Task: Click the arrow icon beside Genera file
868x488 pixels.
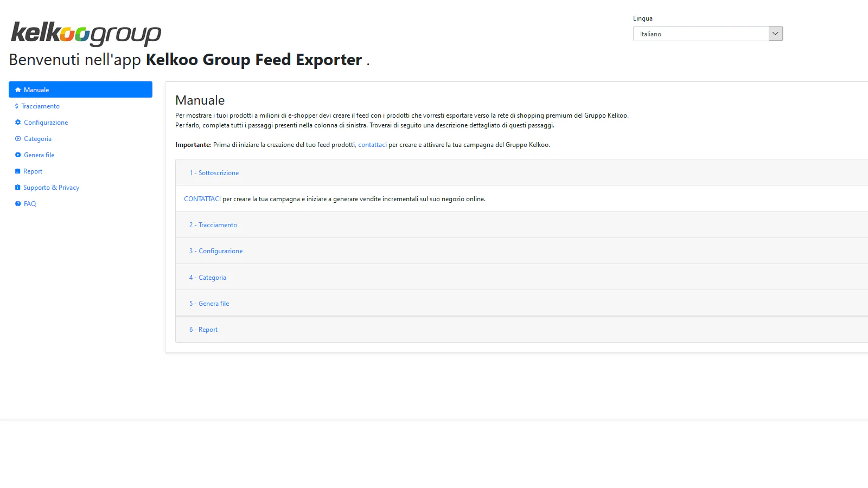Action: pos(18,155)
